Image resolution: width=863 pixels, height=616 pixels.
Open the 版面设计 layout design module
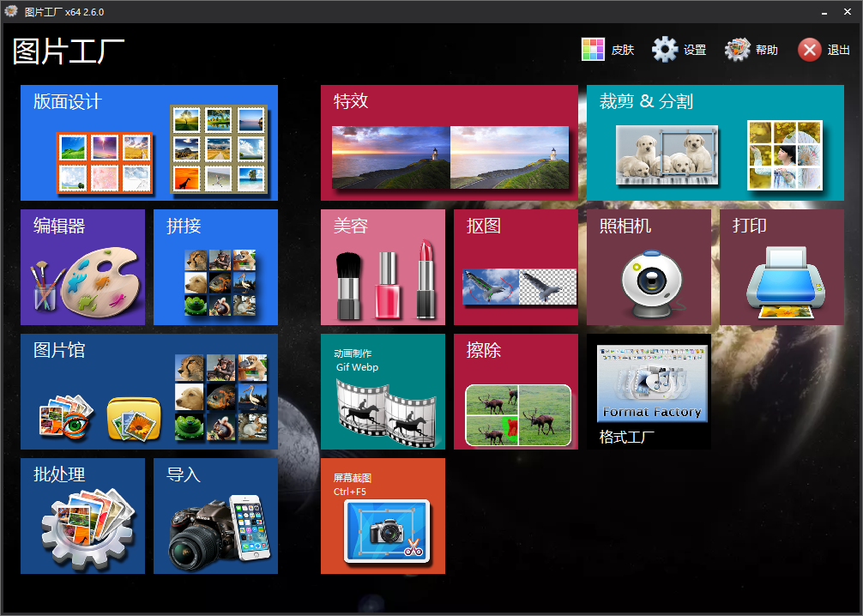(148, 142)
